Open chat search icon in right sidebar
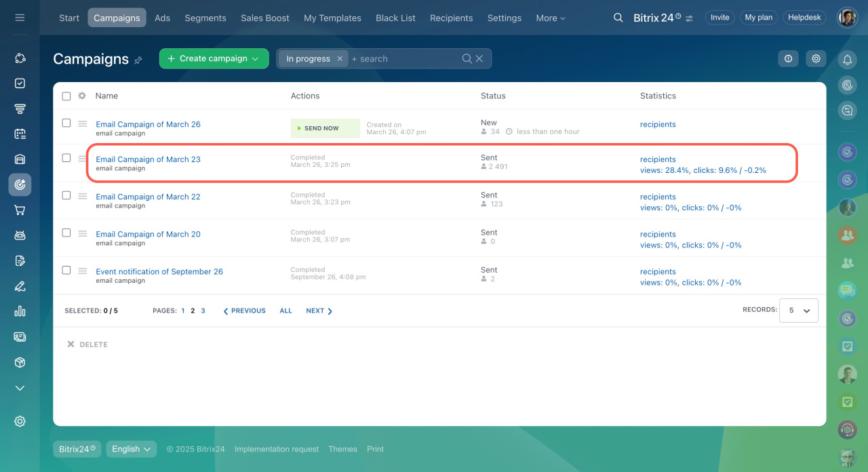 click(x=847, y=110)
